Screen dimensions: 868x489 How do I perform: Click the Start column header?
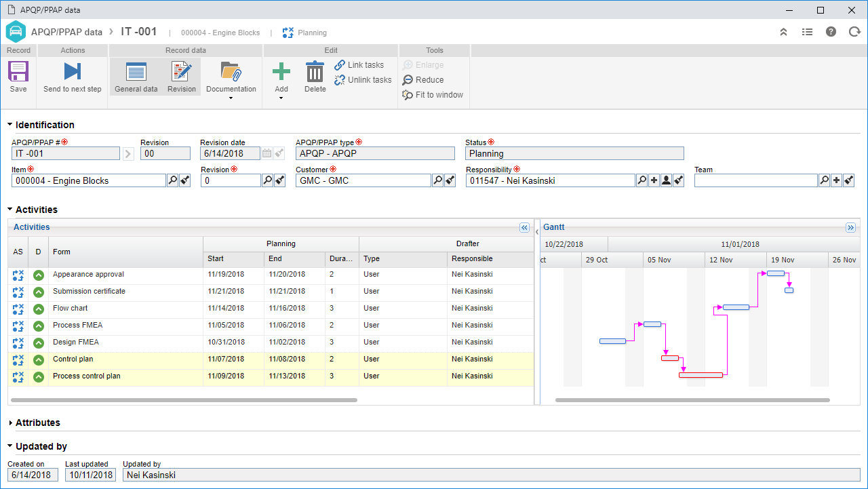tap(234, 259)
